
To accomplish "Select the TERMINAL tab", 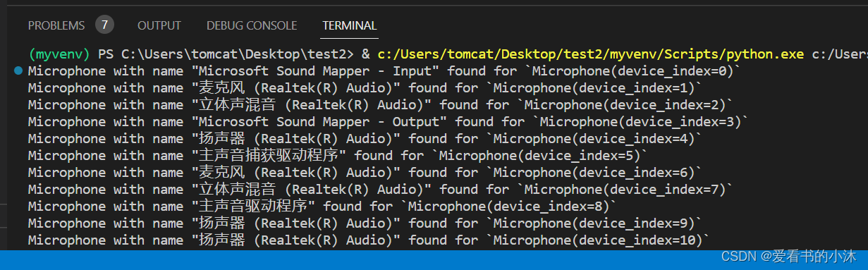I will click(350, 25).
